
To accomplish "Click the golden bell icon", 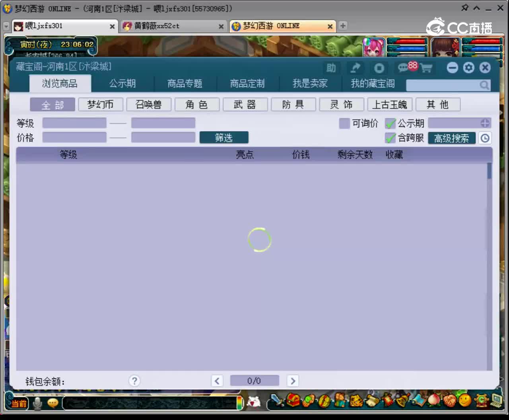I will click(402, 400).
